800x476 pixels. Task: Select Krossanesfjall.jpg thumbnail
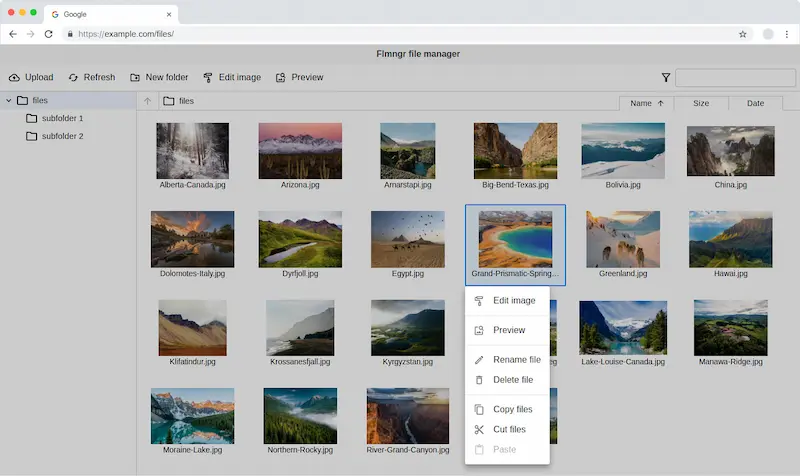tap(300, 328)
